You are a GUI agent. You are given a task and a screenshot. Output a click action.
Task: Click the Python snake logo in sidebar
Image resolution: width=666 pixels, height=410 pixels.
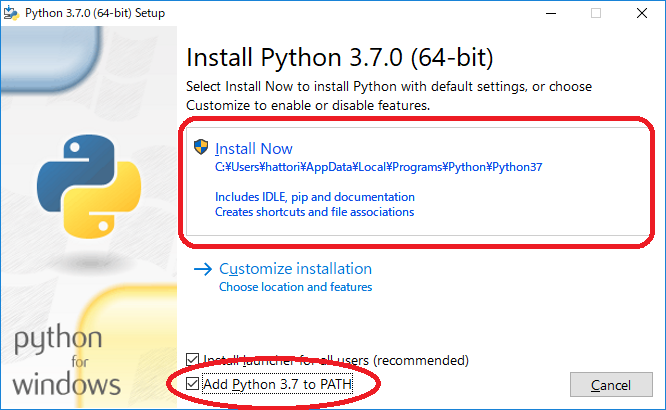pyautogui.click(x=89, y=186)
